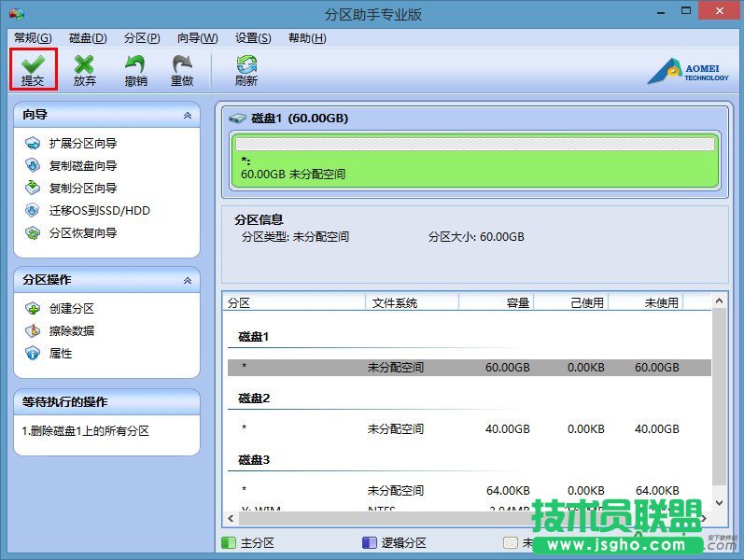Screen dimensions: 744x560
Task: Collapse the 分区操作 panel
Action: 188,281
